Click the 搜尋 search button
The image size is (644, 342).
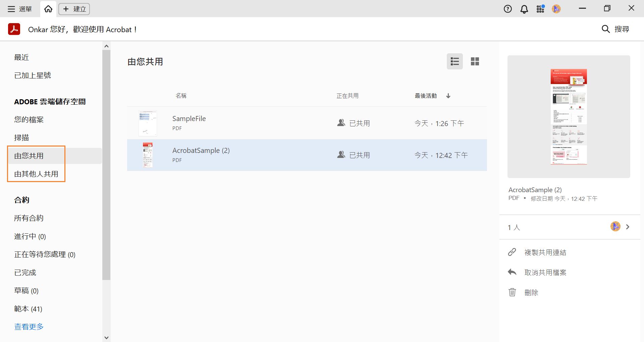615,29
